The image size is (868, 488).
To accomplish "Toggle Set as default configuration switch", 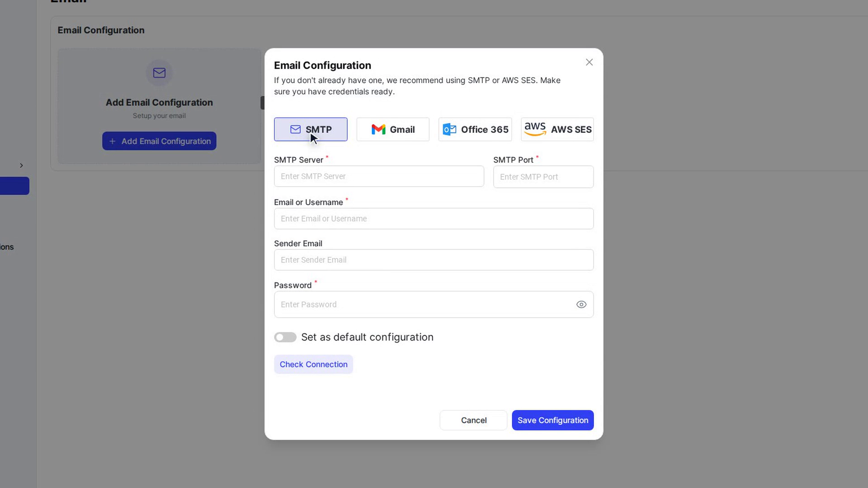I will pyautogui.click(x=285, y=337).
